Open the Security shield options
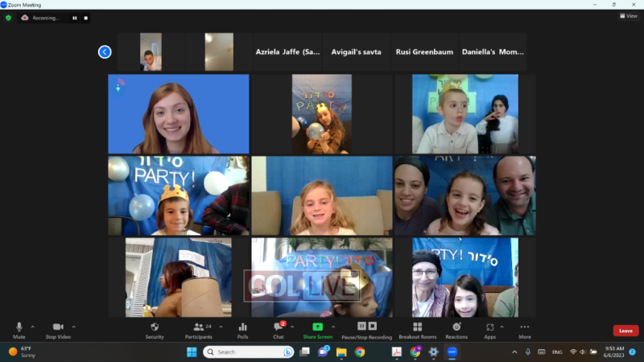The height and width of the screenshot is (362, 644). click(x=155, y=329)
